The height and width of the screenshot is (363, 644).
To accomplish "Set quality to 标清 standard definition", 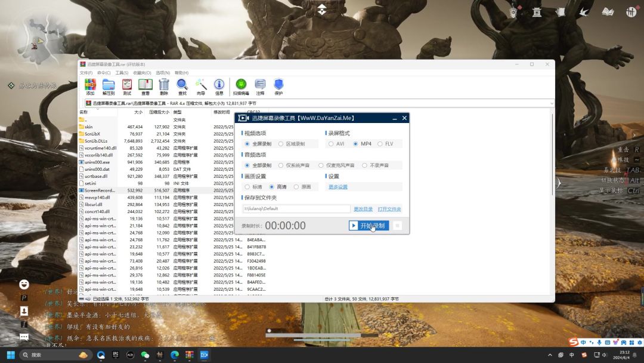I will coord(253,187).
